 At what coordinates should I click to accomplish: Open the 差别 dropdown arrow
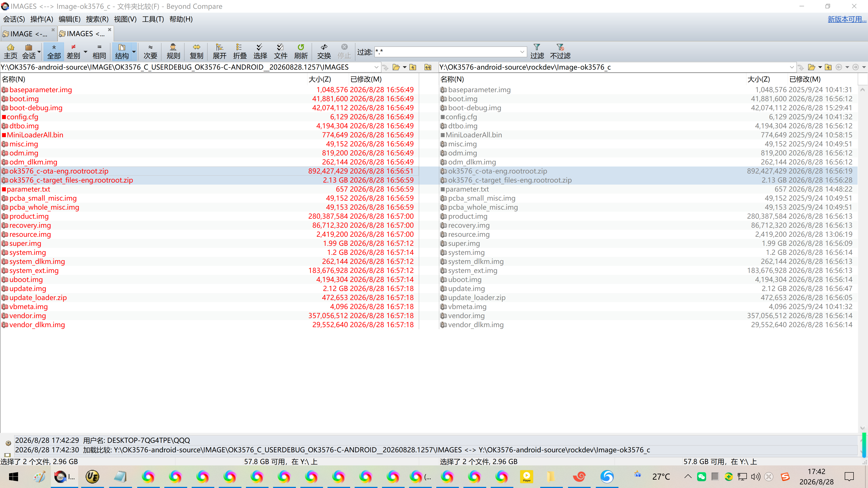[86, 52]
